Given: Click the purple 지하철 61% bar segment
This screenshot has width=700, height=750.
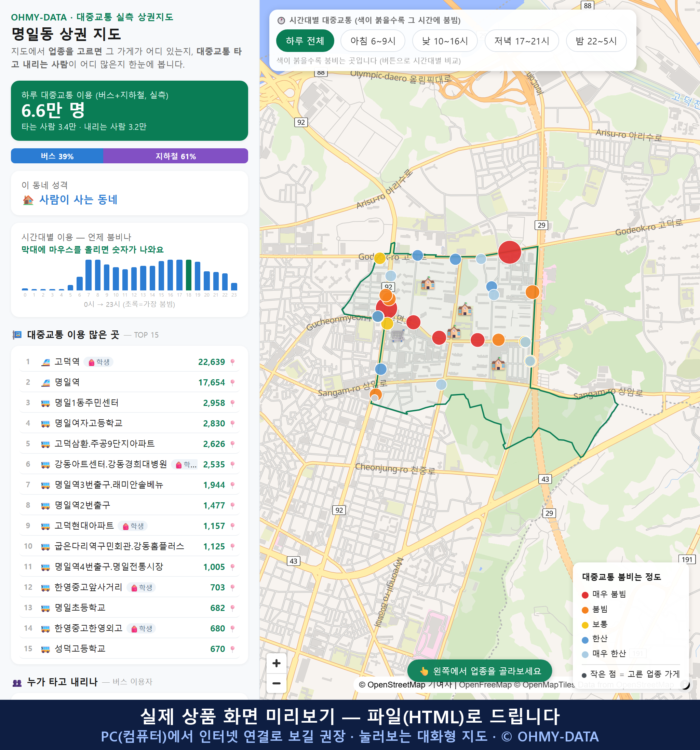Looking at the screenshot, I should 175,156.
